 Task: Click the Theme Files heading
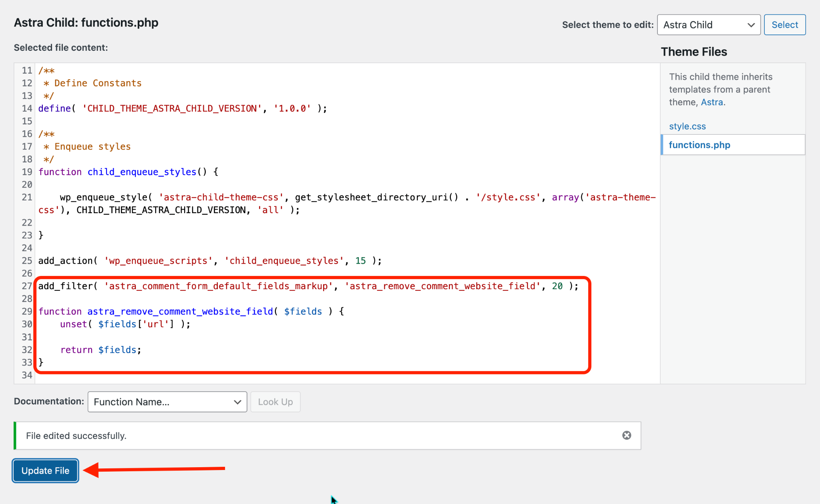tap(694, 52)
